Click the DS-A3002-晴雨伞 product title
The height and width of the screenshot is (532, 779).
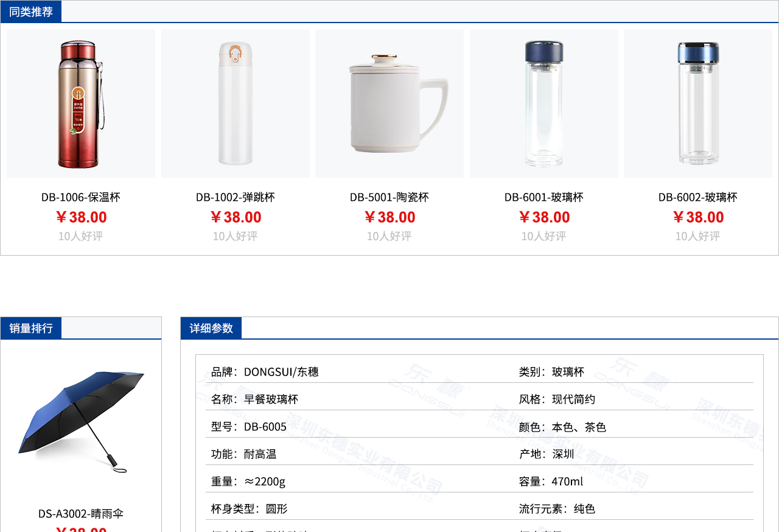pyautogui.click(x=81, y=514)
